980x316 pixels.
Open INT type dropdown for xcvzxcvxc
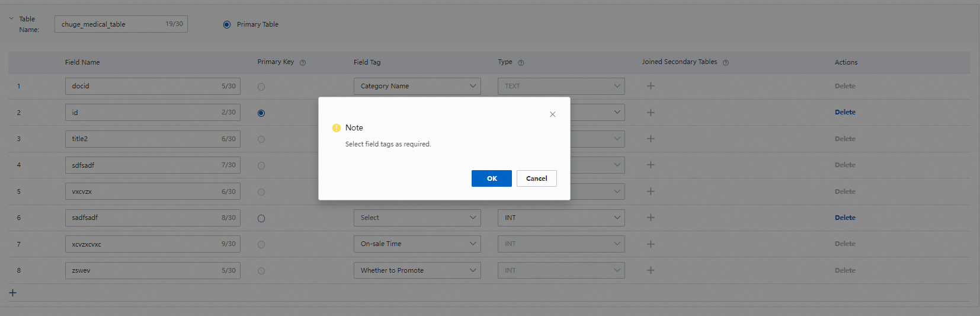pos(561,244)
